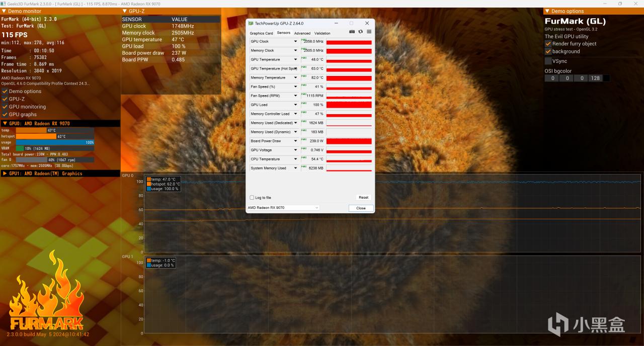Click the FurMark build date text

48,334
